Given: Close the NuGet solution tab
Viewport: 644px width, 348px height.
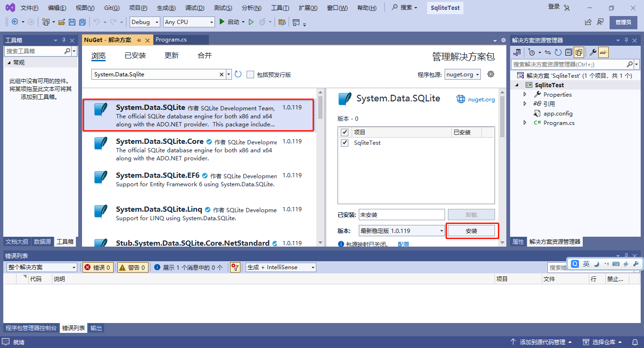Looking at the screenshot, I should 147,40.
